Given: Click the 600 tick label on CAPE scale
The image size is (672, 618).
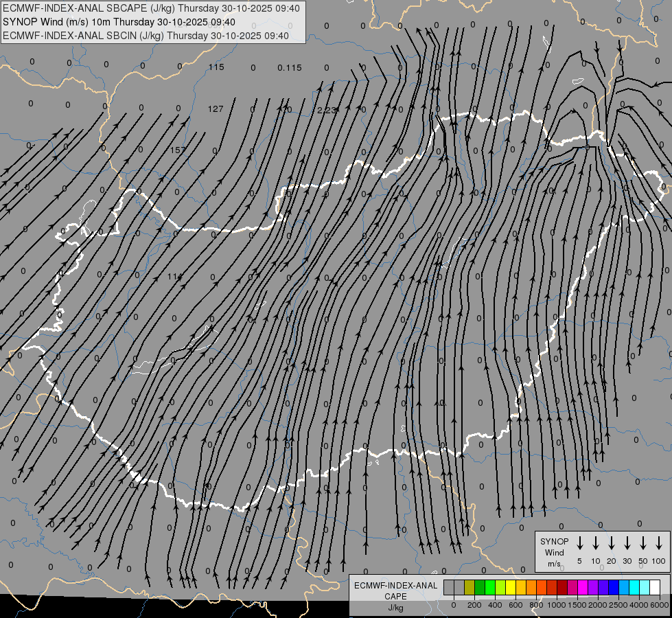Looking at the screenshot, I should tap(515, 605).
